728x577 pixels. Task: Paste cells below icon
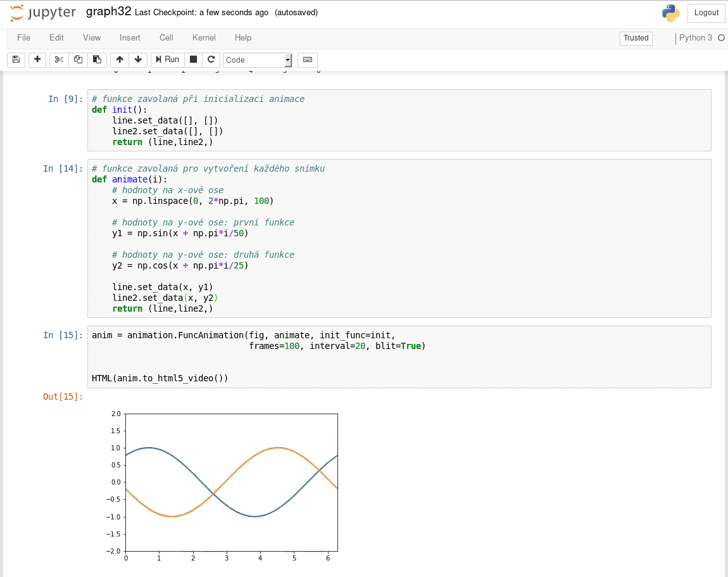(x=97, y=60)
